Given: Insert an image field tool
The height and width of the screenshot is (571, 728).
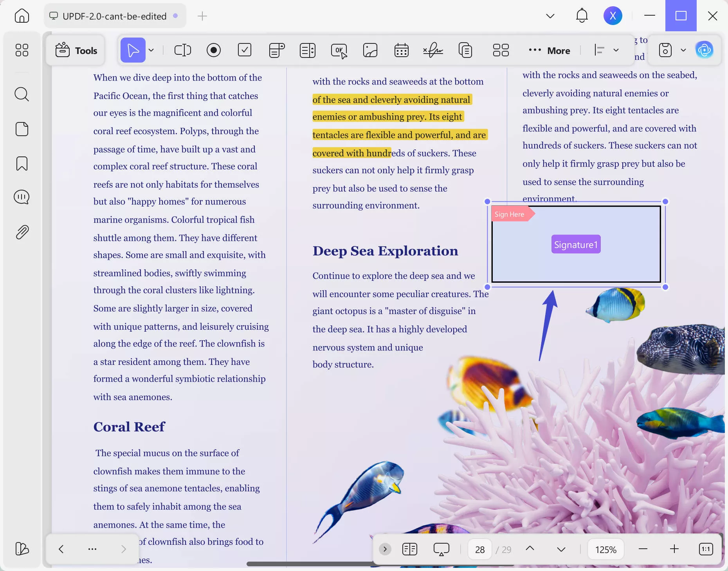Looking at the screenshot, I should point(370,50).
